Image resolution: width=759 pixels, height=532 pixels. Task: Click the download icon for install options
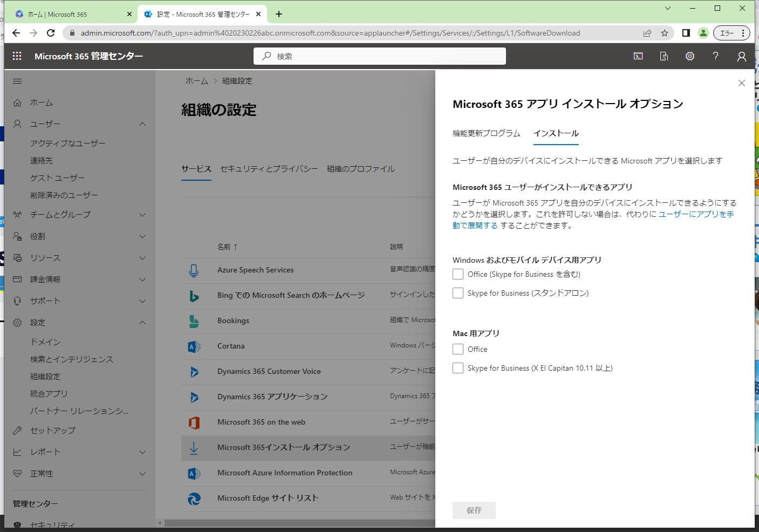tap(194, 448)
